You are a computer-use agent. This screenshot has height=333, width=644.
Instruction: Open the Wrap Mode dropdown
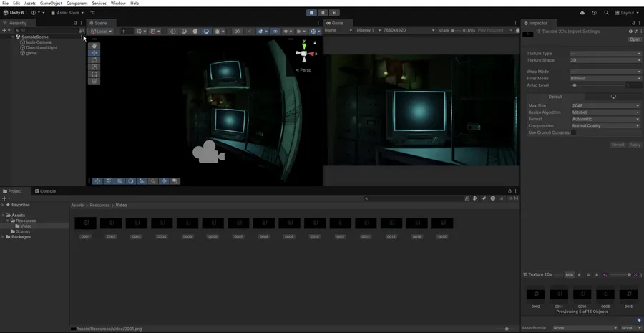pyautogui.click(x=605, y=72)
